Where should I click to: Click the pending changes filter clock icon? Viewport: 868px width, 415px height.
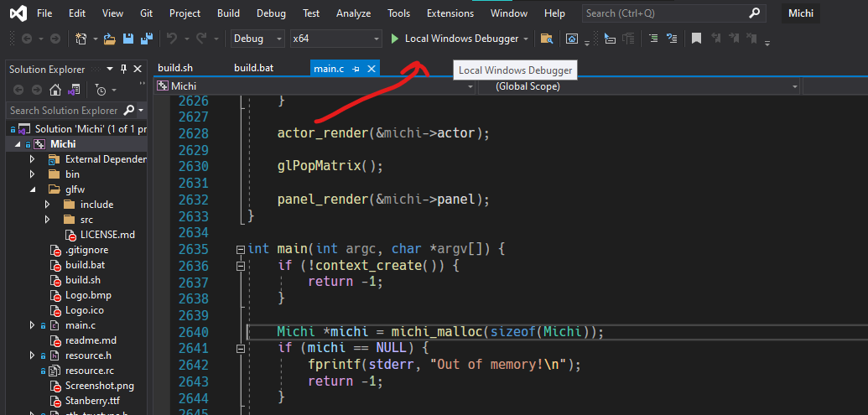point(100,90)
